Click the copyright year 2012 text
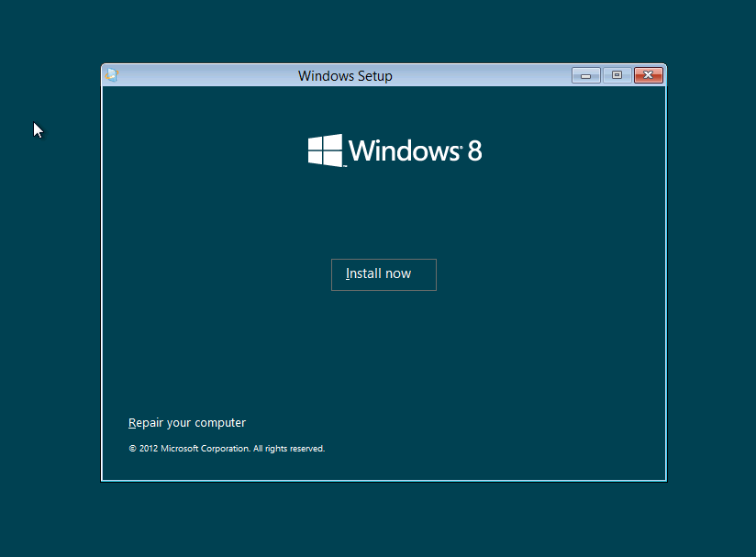This screenshot has height=557, width=756. coord(148,449)
